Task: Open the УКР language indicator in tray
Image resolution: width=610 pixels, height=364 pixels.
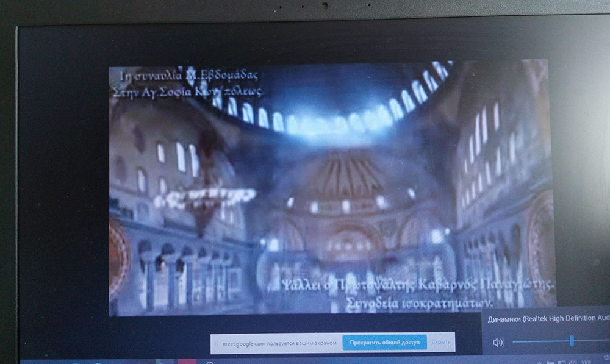Action: 586,362
